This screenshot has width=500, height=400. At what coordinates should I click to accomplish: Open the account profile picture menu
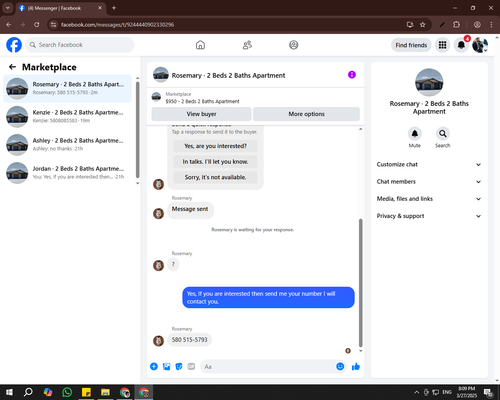pyautogui.click(x=480, y=45)
